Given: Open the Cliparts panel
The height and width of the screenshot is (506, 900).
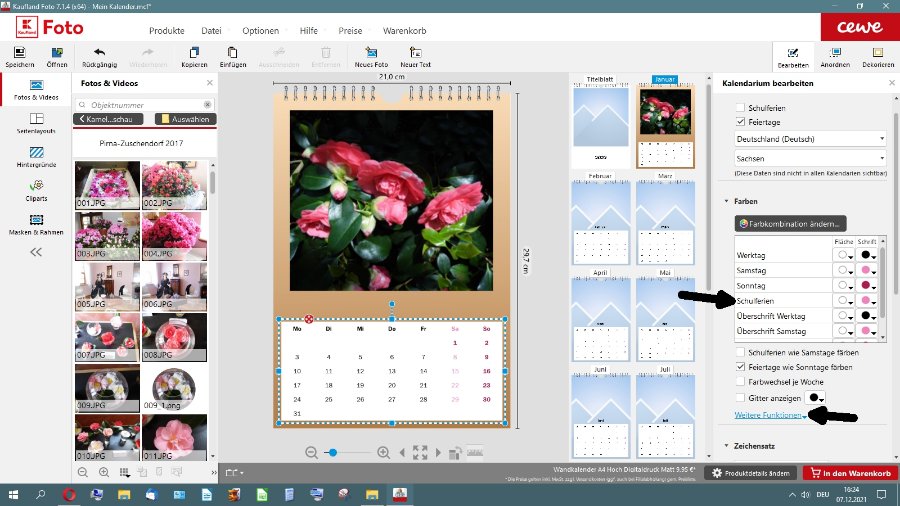Looking at the screenshot, I should [36, 189].
